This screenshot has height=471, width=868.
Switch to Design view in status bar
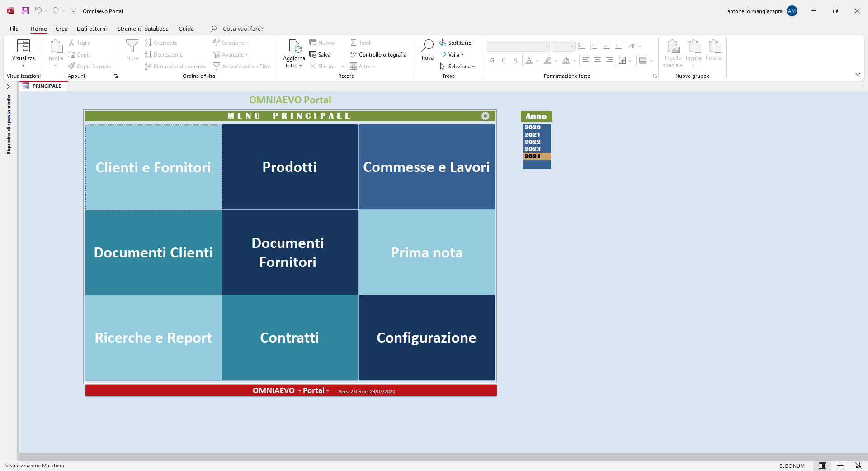point(859,466)
